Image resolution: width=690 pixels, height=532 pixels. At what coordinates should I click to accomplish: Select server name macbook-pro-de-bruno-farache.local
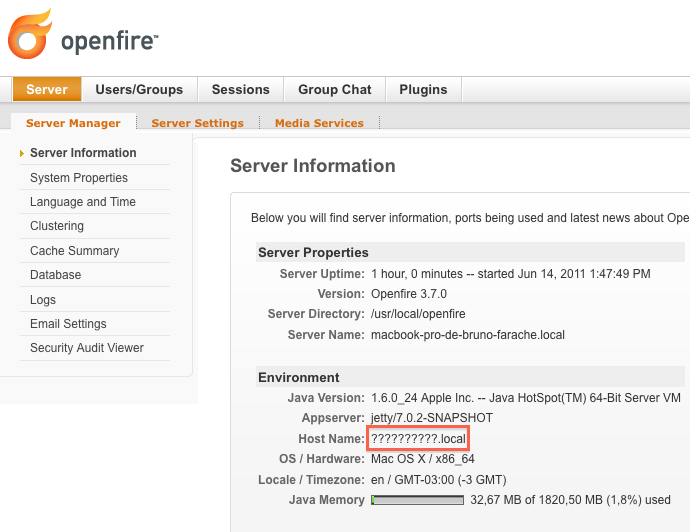coord(468,335)
